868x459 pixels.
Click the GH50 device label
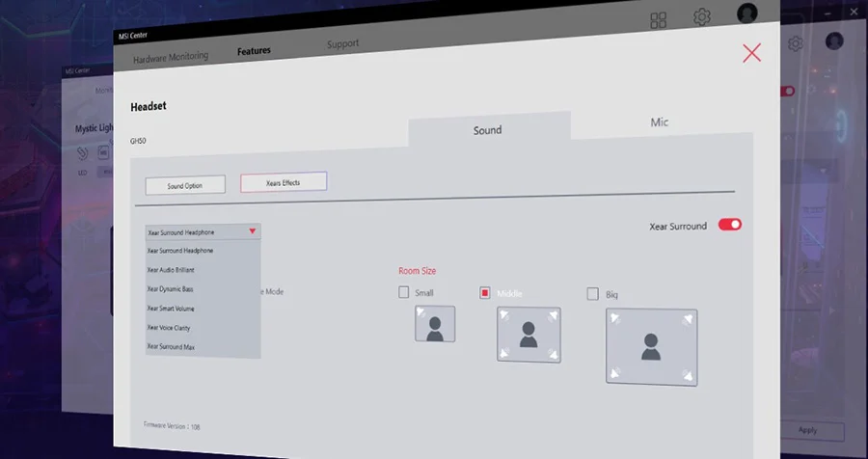pyautogui.click(x=138, y=141)
